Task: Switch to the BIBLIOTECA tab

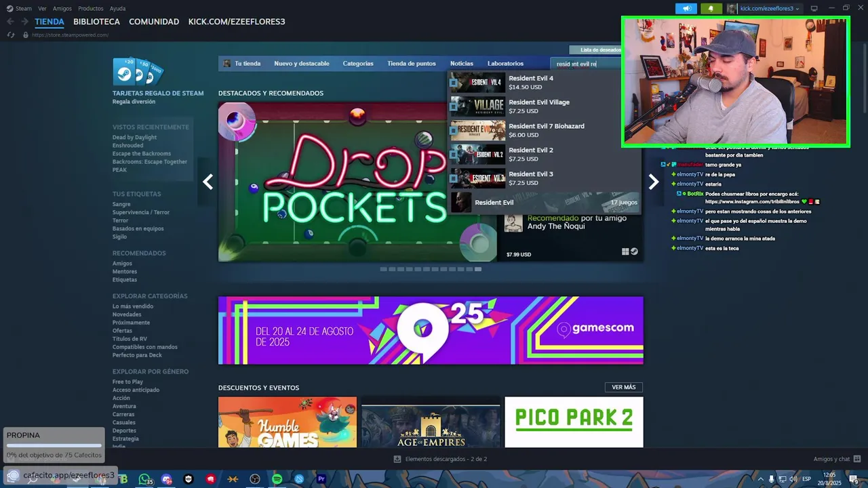Action: 96,22
